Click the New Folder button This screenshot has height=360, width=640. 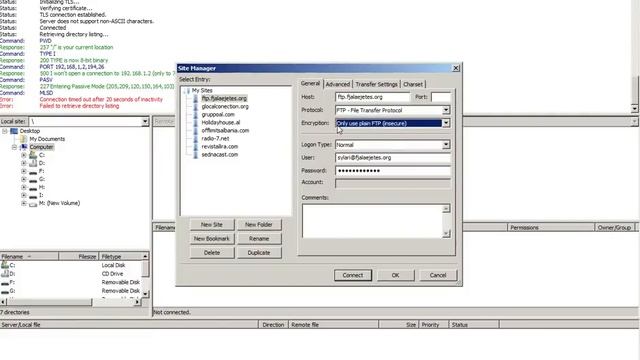point(259,224)
